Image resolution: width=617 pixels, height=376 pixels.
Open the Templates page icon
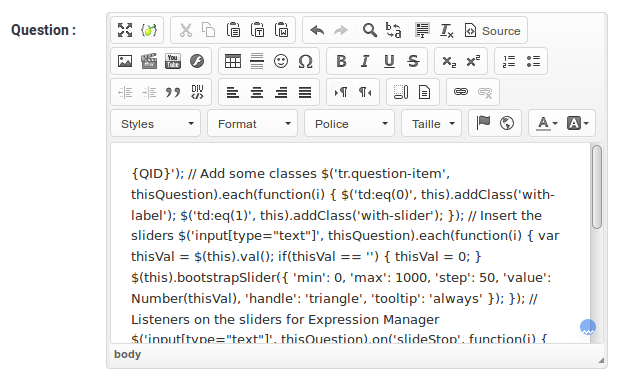coord(425,92)
